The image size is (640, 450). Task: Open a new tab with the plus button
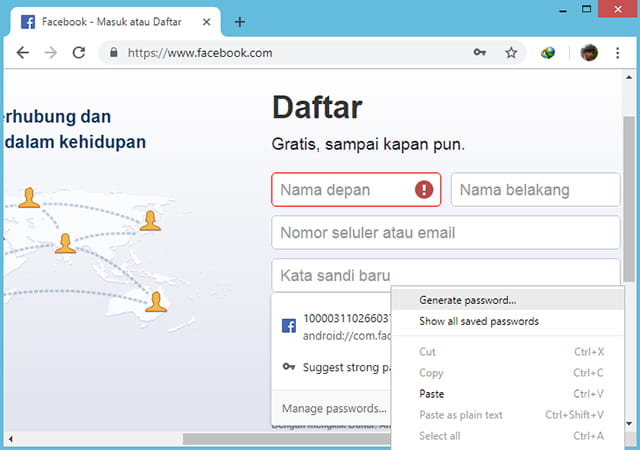(240, 22)
